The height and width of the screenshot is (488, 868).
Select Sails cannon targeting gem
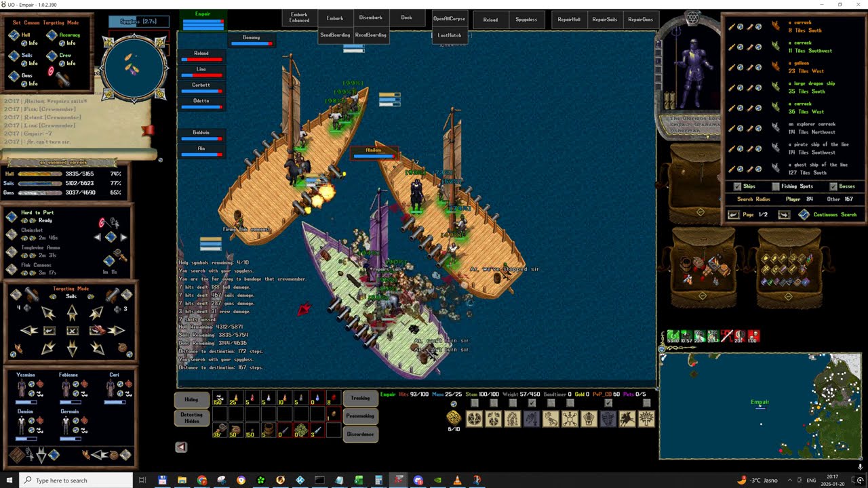[x=14, y=56]
